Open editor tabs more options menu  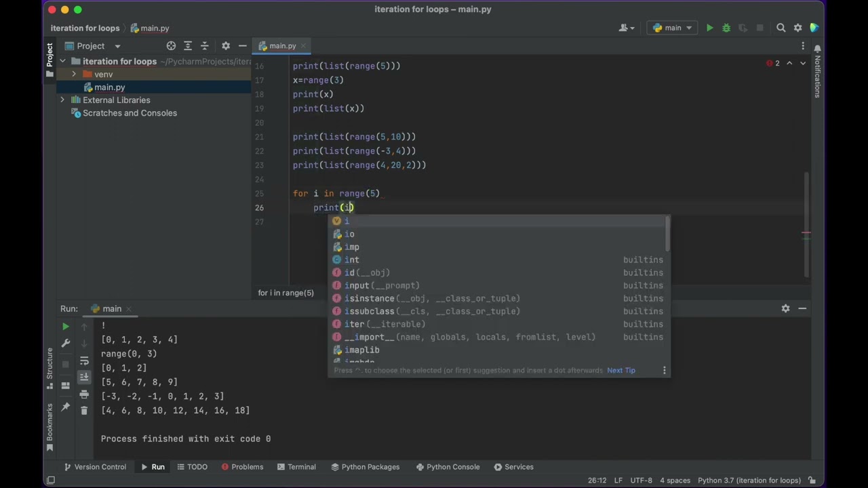803,46
